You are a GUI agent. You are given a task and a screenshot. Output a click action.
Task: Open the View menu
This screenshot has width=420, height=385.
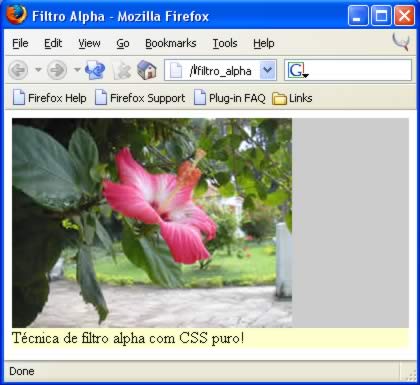(89, 43)
